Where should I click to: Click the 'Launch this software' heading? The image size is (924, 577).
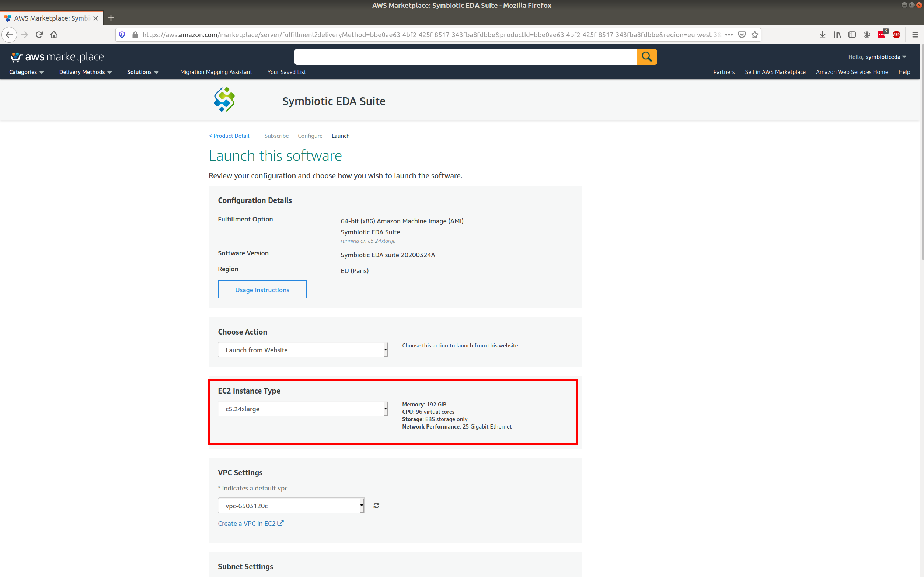point(275,156)
